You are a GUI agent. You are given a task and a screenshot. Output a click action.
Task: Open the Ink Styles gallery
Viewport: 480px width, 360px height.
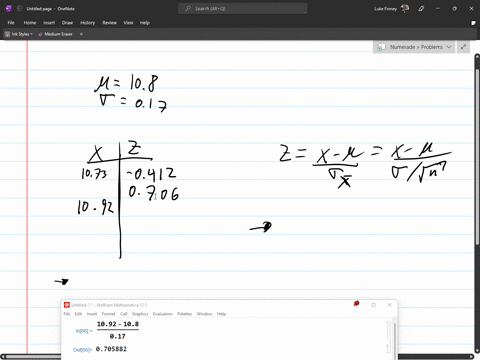[19, 34]
